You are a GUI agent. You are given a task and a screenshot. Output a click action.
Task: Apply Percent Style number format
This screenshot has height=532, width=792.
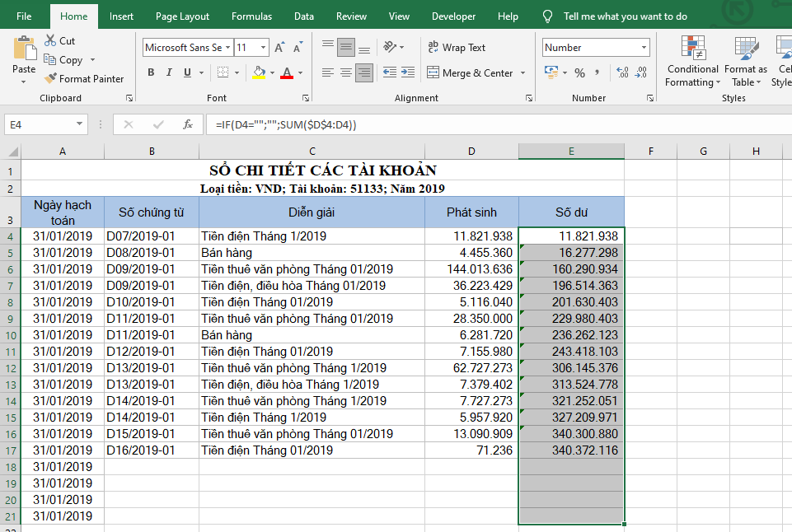pyautogui.click(x=579, y=72)
